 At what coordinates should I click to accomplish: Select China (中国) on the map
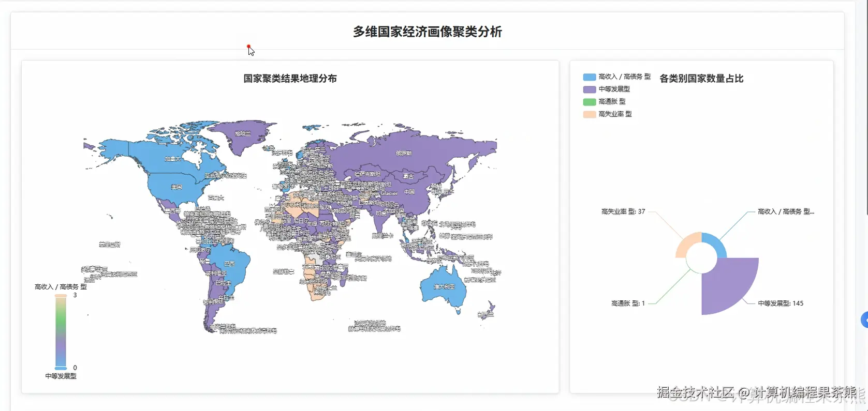[409, 192]
